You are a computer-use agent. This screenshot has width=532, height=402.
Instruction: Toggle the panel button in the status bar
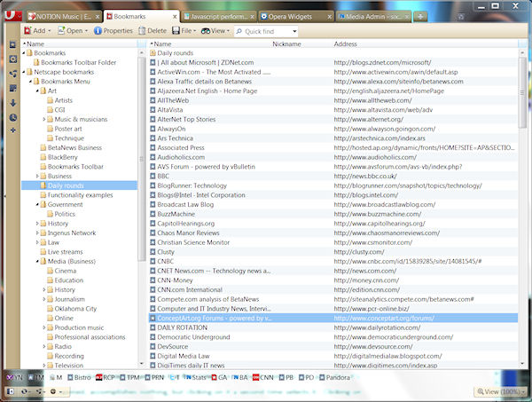click(x=11, y=391)
